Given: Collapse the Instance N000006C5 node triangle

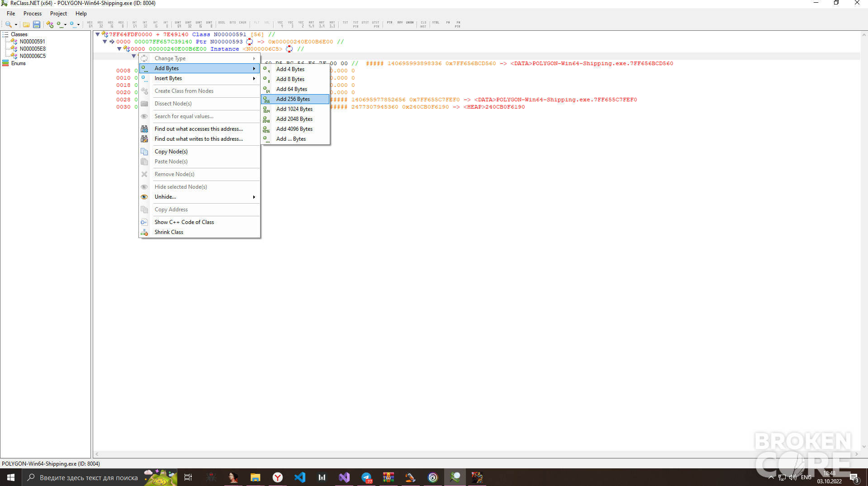Looking at the screenshot, I should [x=119, y=49].
